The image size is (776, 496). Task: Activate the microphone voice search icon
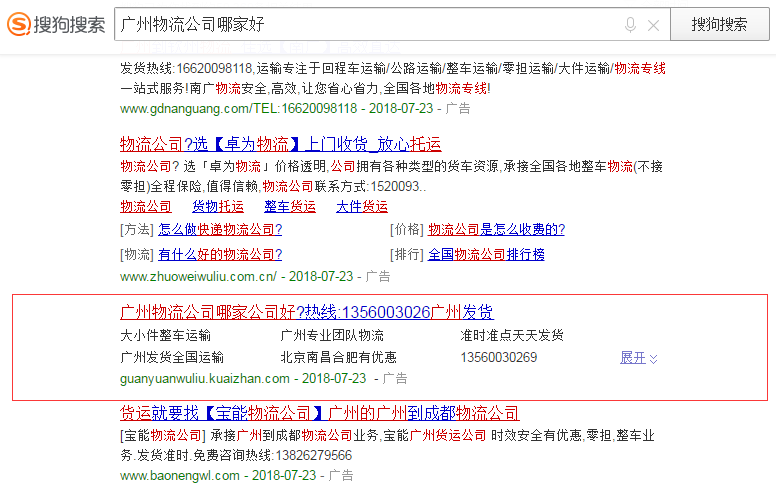pyautogui.click(x=630, y=25)
